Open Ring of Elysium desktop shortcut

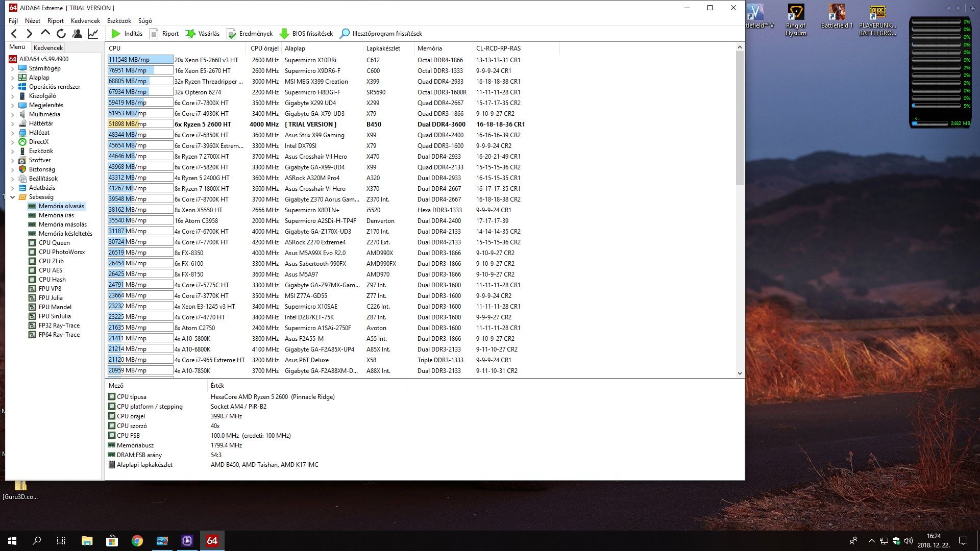pos(796,20)
